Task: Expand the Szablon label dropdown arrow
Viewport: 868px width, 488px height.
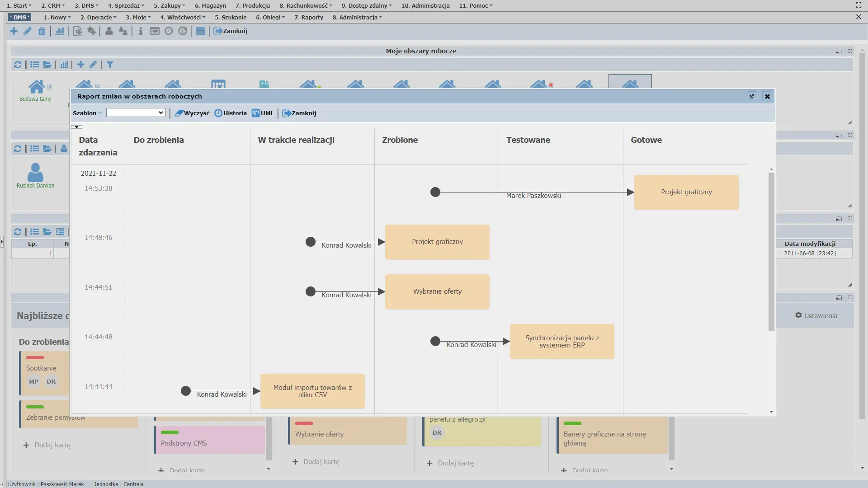Action: tap(99, 113)
